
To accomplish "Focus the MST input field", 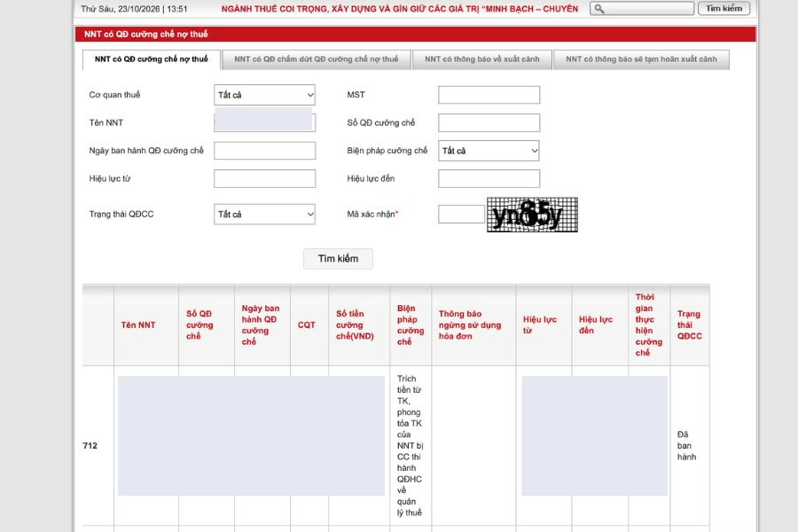I will click(489, 95).
